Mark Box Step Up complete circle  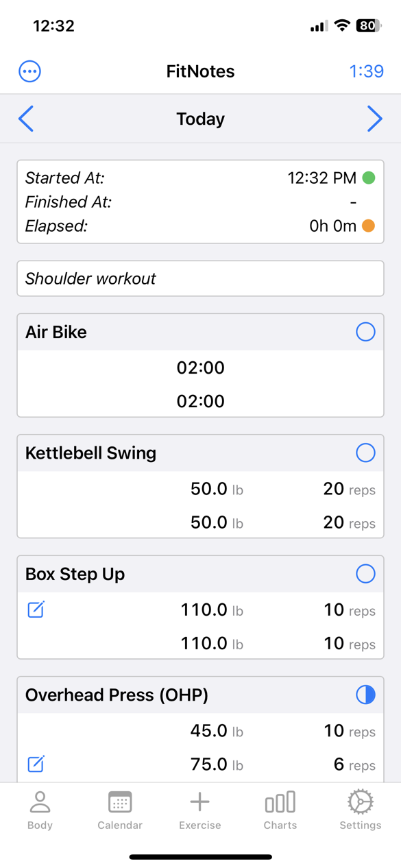pos(365,574)
